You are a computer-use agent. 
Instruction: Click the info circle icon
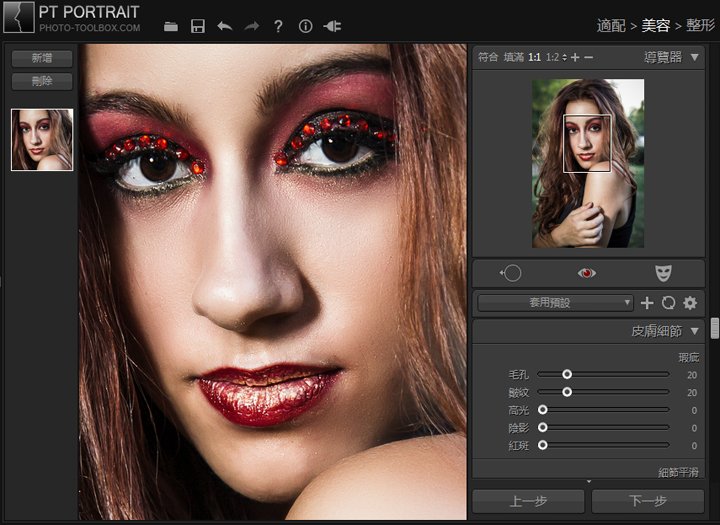tap(306, 26)
